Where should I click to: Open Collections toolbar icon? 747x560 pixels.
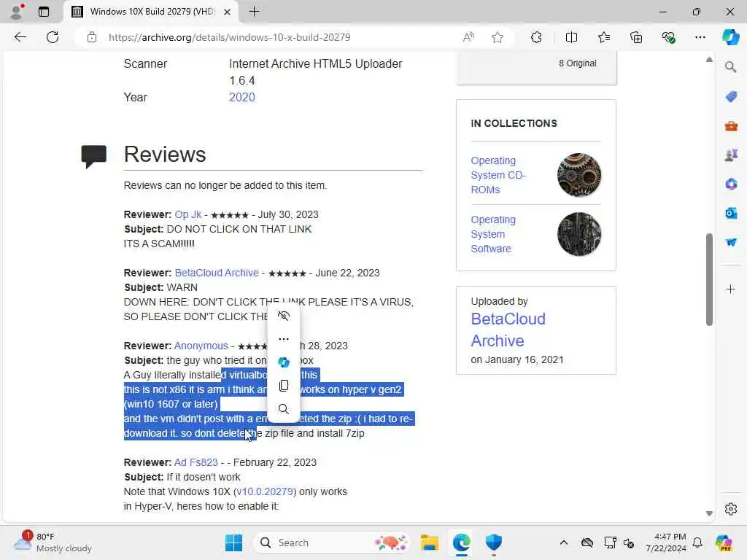point(636,37)
